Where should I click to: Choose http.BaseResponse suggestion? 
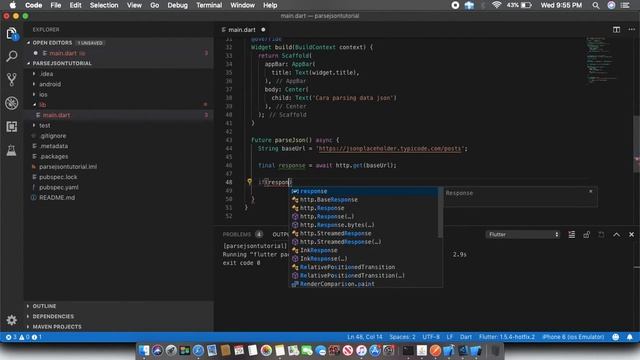364,200
